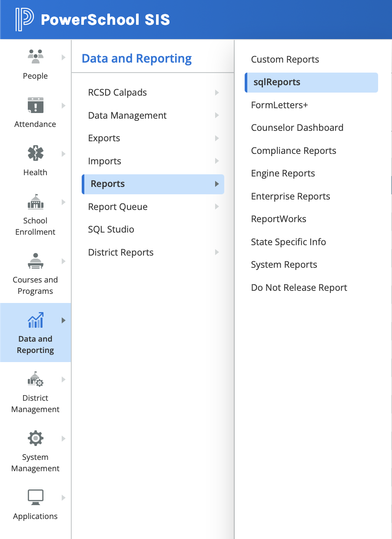This screenshot has width=392, height=539.
Task: Expand the People arrow in sidebar
Action: click(63, 57)
